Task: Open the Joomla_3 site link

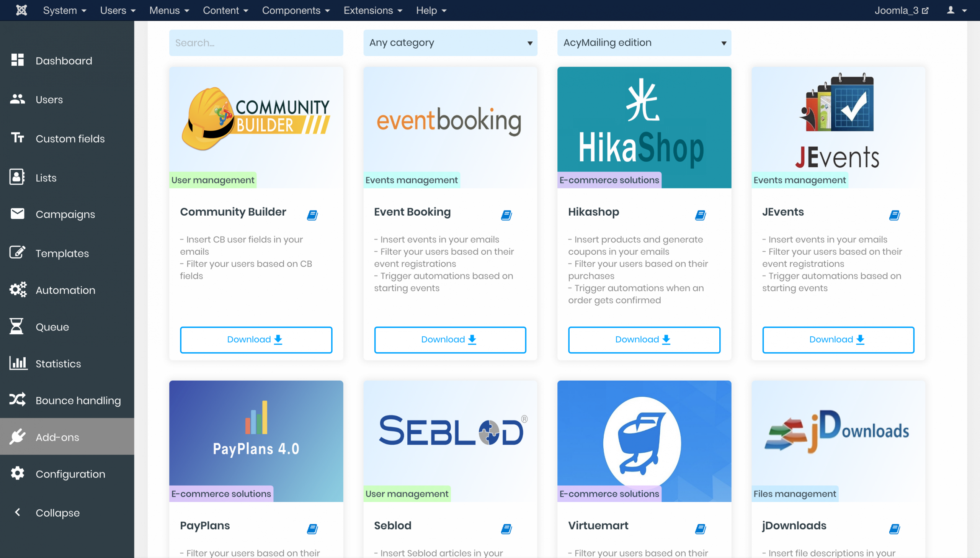Action: [902, 10]
